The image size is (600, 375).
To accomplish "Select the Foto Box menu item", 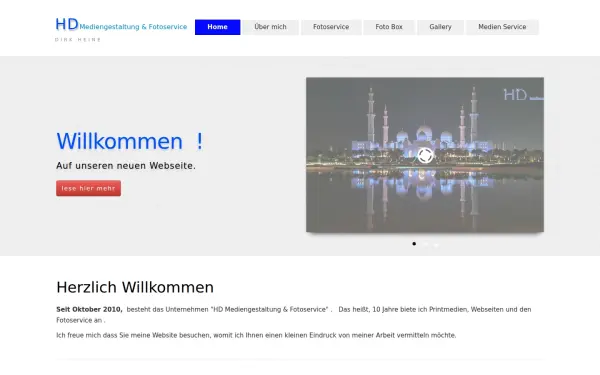I will tap(389, 27).
